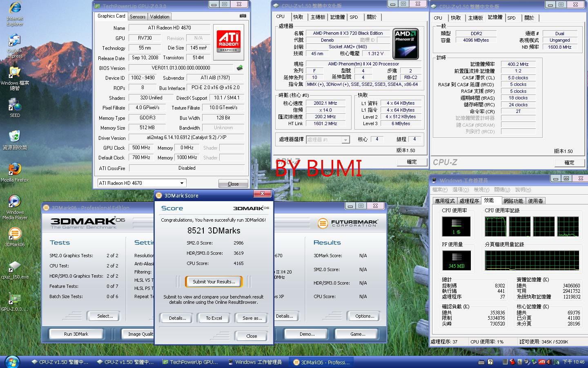Open the GPU-Z.0.3 desktop file icon
The image size is (588, 368).
coord(15,302)
